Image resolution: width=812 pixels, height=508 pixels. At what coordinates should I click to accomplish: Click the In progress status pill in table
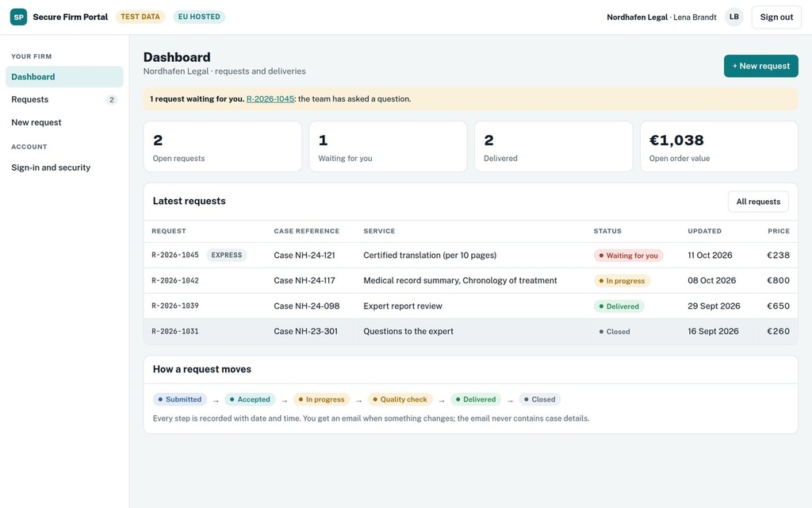coord(622,281)
